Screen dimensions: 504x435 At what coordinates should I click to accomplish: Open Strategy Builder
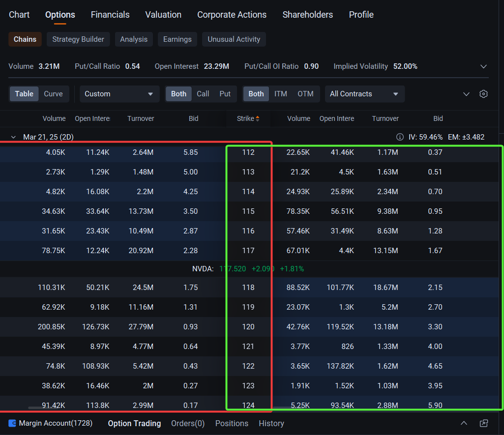pos(78,39)
